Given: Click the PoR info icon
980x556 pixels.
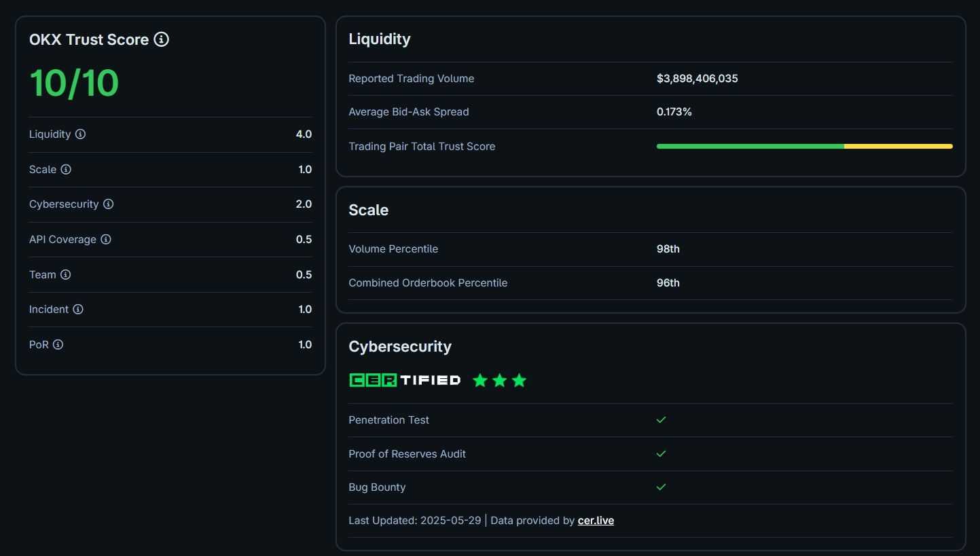Looking at the screenshot, I should [x=60, y=344].
